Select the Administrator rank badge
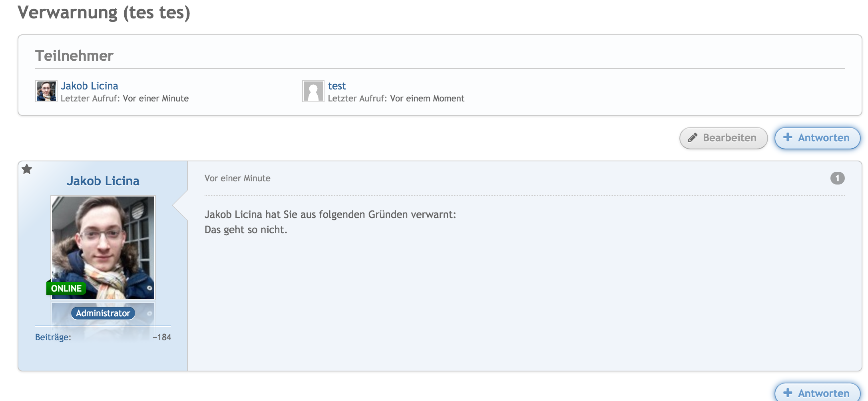Image resolution: width=868 pixels, height=401 pixels. tap(103, 313)
